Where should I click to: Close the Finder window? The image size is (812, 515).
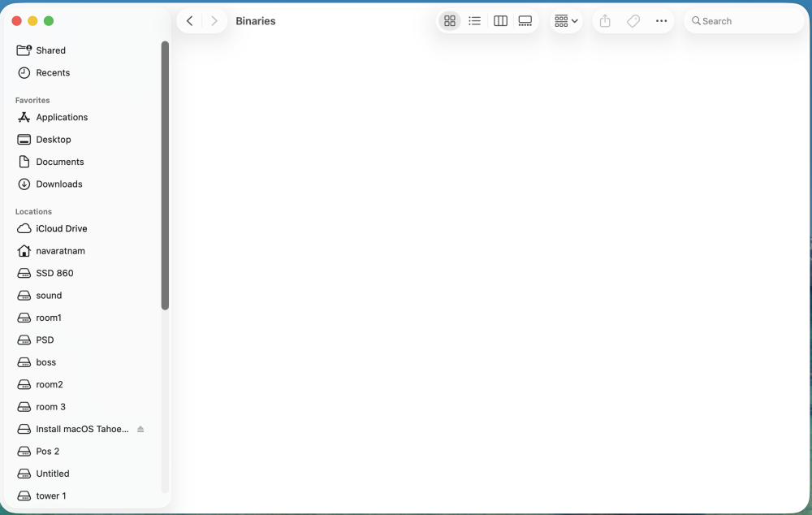[x=16, y=21]
